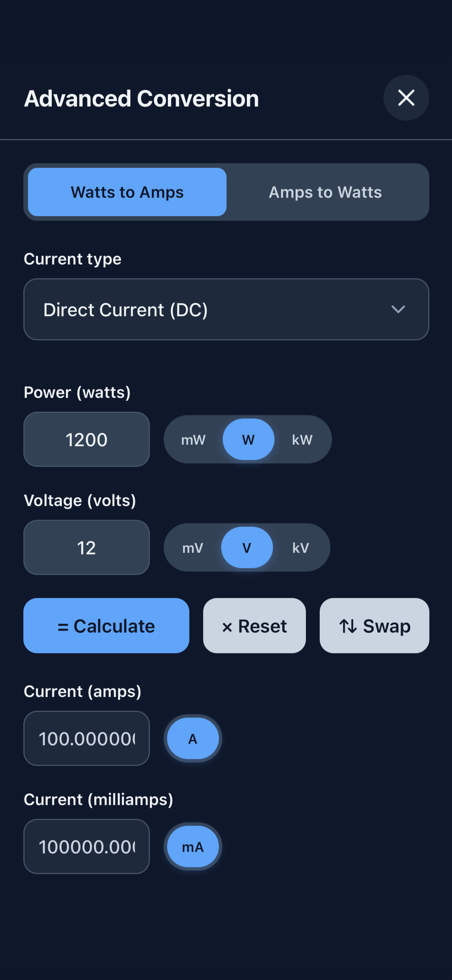Select mW as the power unit
This screenshot has height=980, width=452.
(x=193, y=440)
